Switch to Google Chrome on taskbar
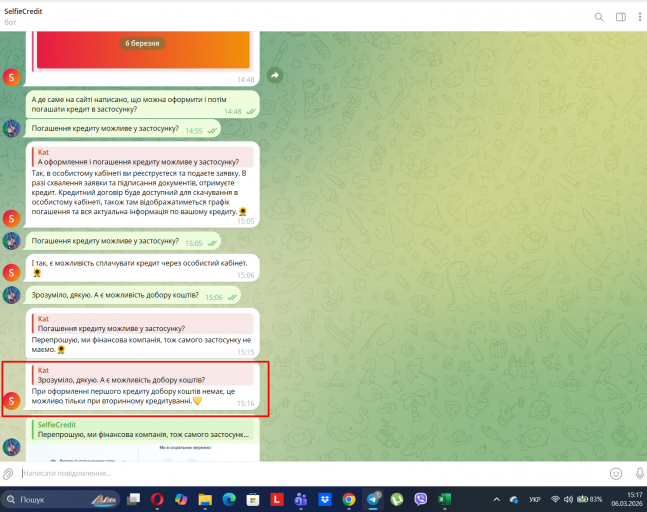Screen dimensions: 647x512 349,500
